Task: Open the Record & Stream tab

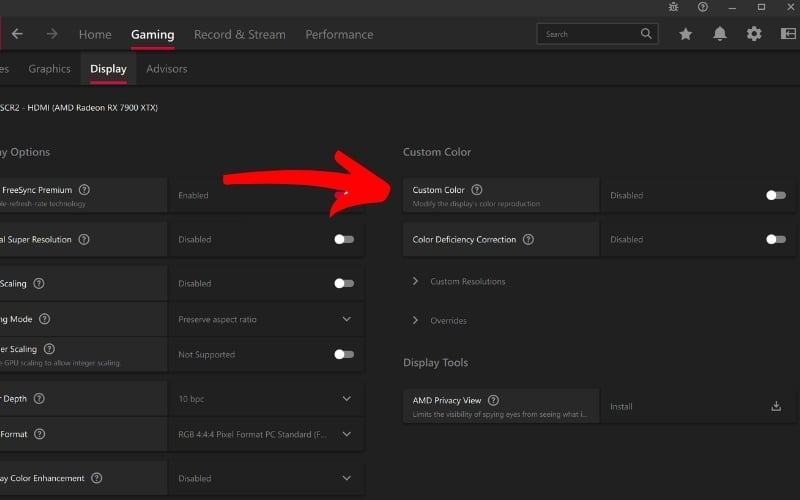Action: coord(239,34)
